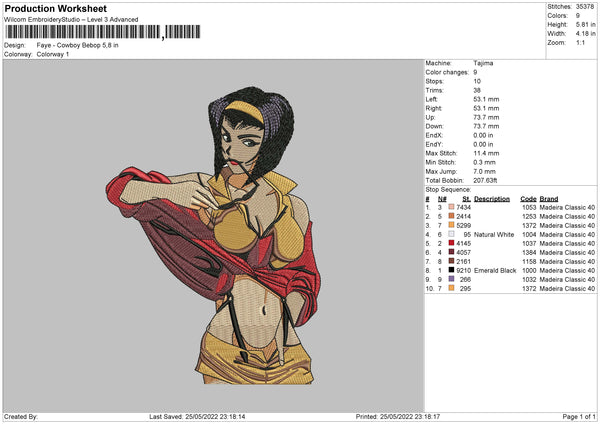
Task: Click the 'Left:' measurement label
Action: 432,99
